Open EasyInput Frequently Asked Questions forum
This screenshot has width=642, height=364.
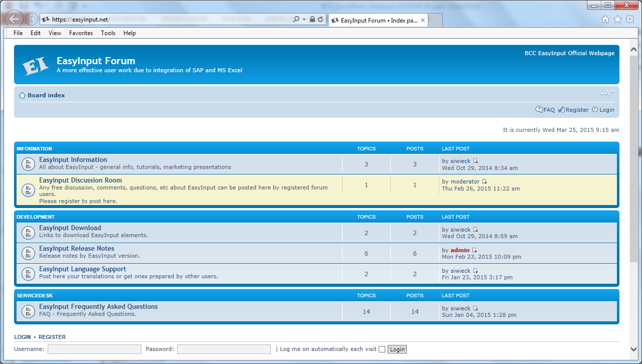pyautogui.click(x=98, y=306)
